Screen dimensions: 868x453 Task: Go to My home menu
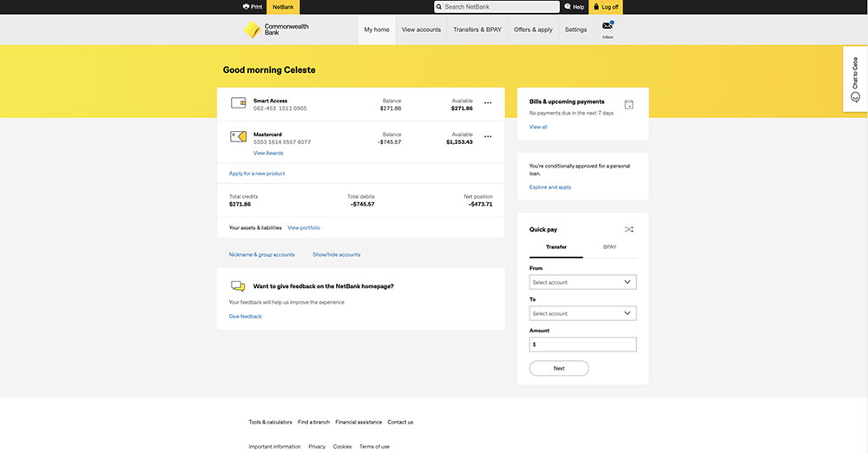[x=377, y=30]
